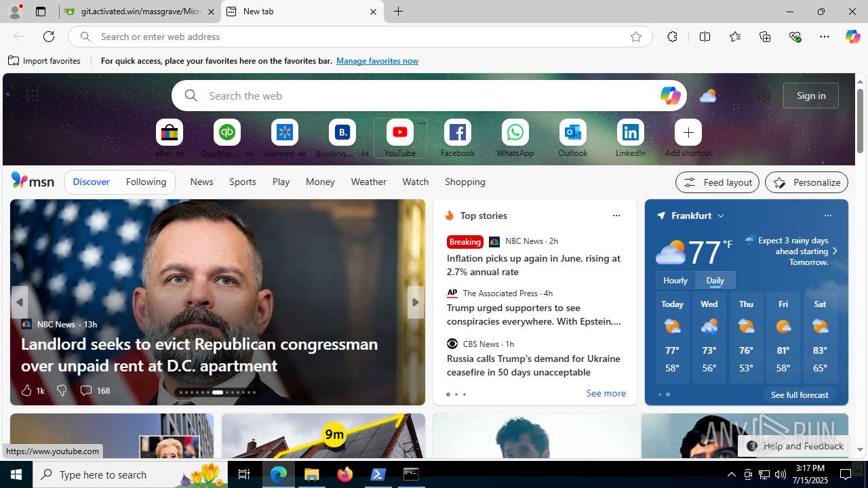Expand the Frankfurt location dropdown

[721, 216]
